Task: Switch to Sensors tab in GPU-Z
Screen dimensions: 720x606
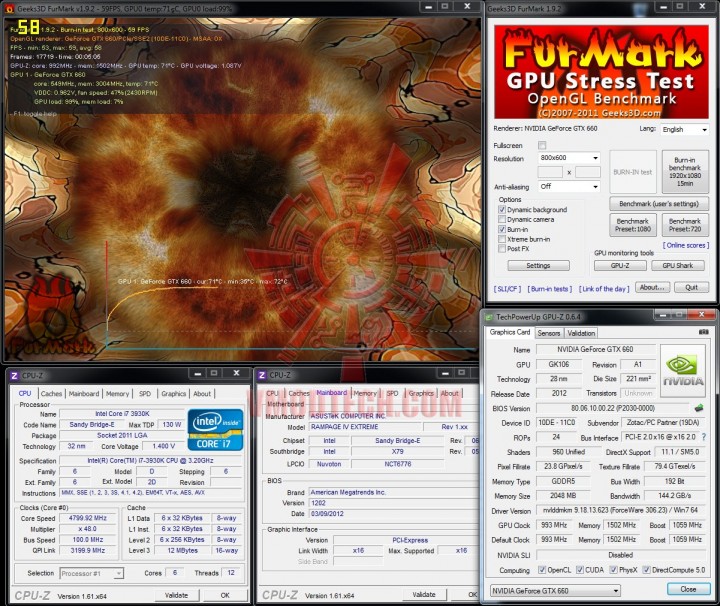Action: click(549, 333)
